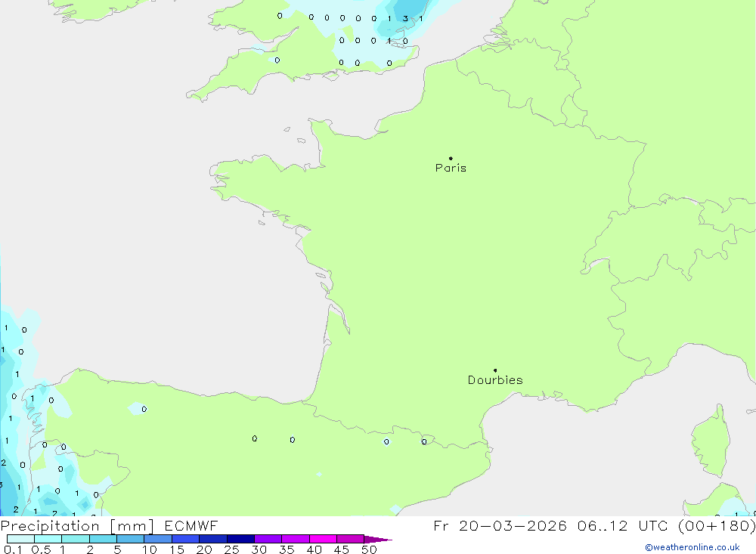Image resolution: width=756 pixels, height=554 pixels.
Task: Click the 50 value on legend scale
Action: click(368, 549)
